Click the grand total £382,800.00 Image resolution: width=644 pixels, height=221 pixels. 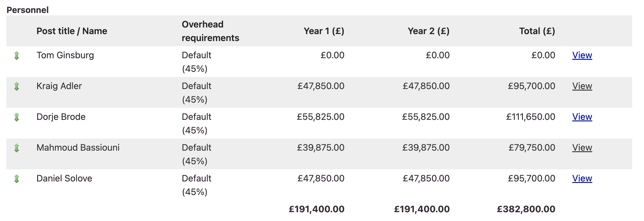point(526,209)
